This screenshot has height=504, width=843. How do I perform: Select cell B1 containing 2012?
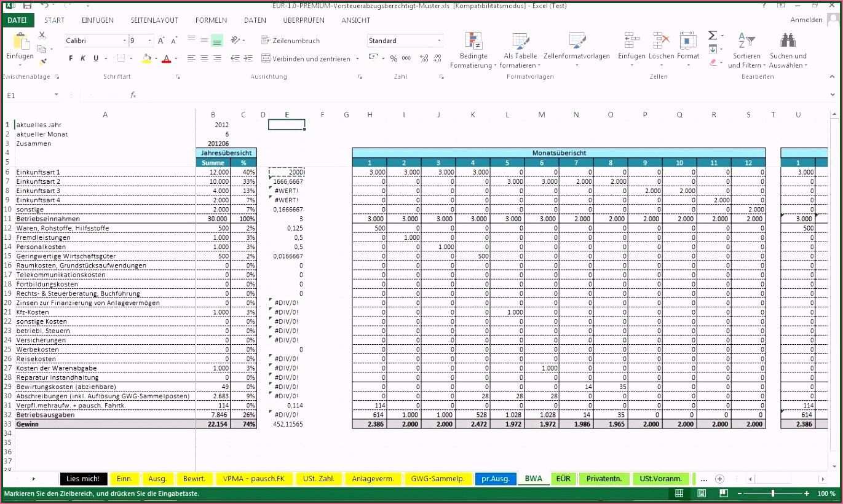point(213,125)
